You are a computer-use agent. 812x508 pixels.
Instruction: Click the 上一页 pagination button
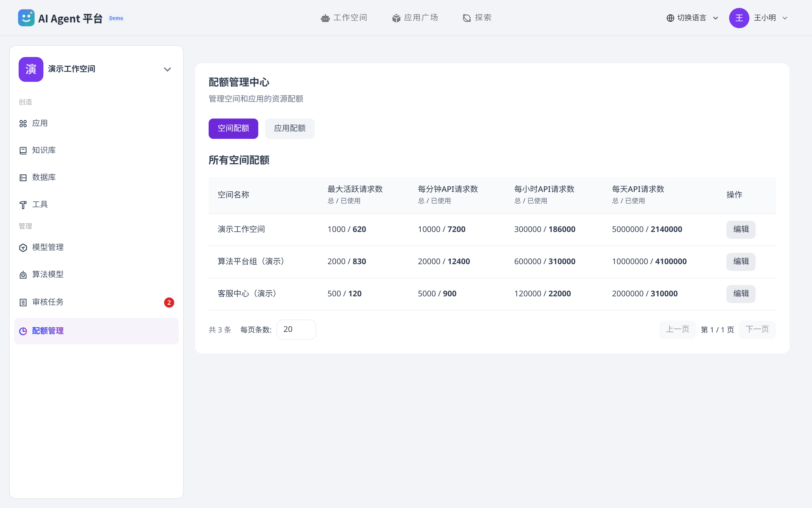[x=677, y=329]
